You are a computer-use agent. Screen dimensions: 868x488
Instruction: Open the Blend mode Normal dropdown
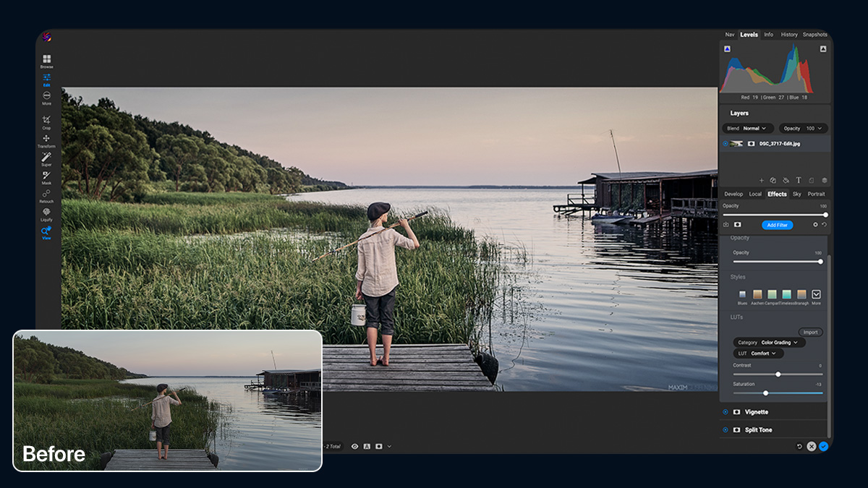tap(748, 128)
